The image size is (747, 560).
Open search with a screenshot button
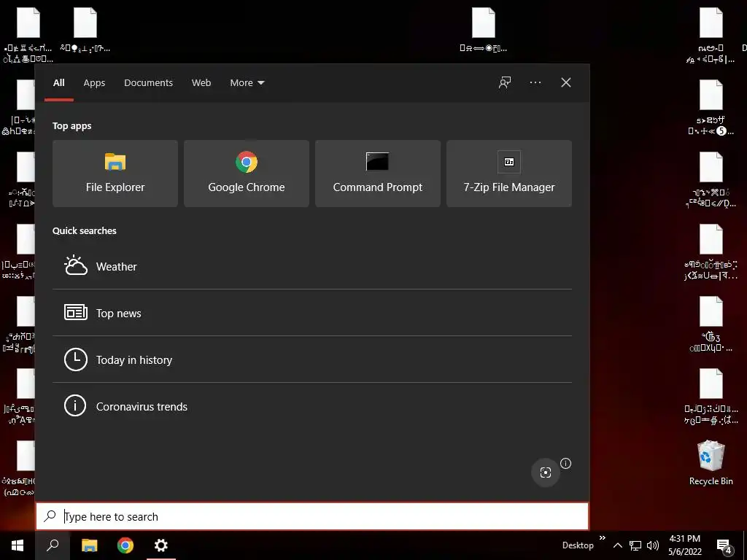coord(546,472)
